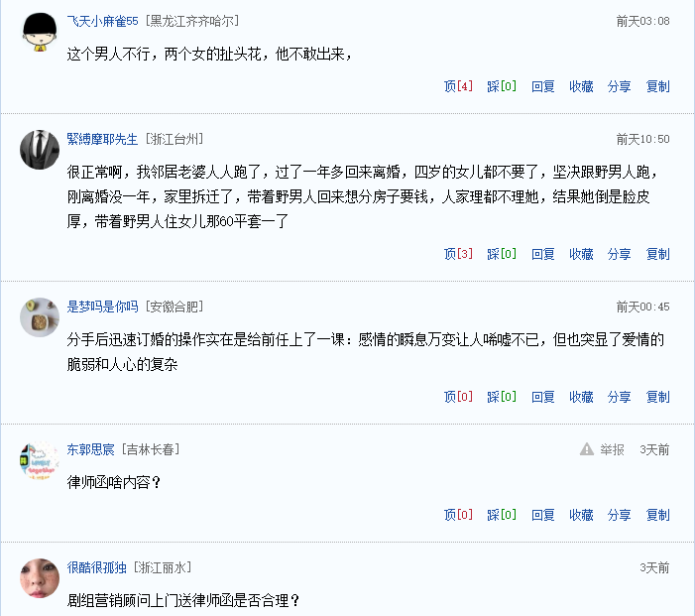The height and width of the screenshot is (616, 695).
Task: Open username link 飞天小麻雀55
Action: click(x=102, y=21)
